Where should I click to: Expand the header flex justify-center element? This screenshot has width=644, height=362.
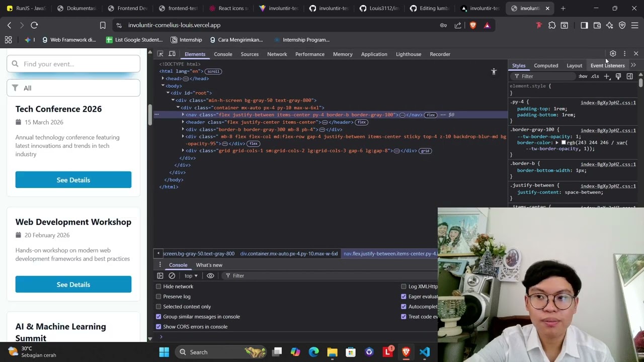(183, 122)
